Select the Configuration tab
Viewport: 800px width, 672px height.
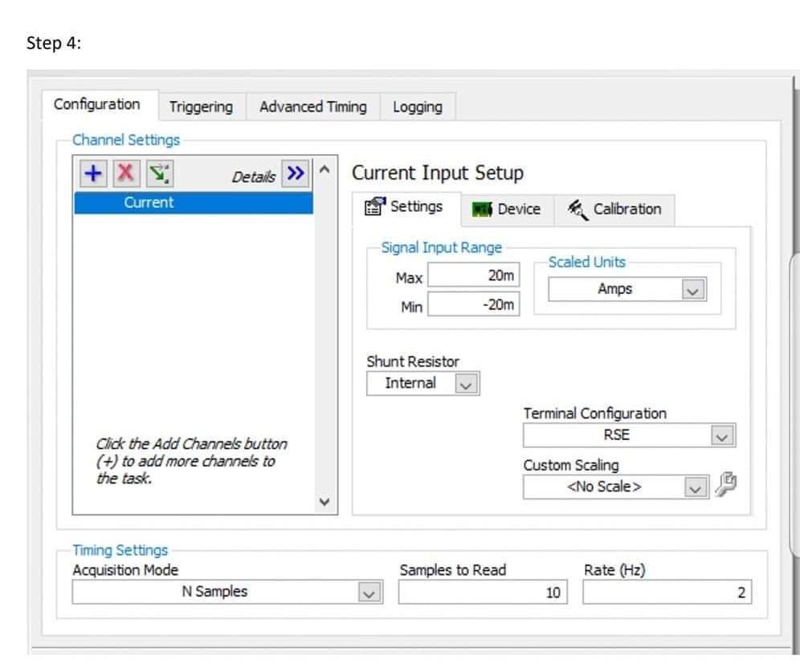[96, 104]
